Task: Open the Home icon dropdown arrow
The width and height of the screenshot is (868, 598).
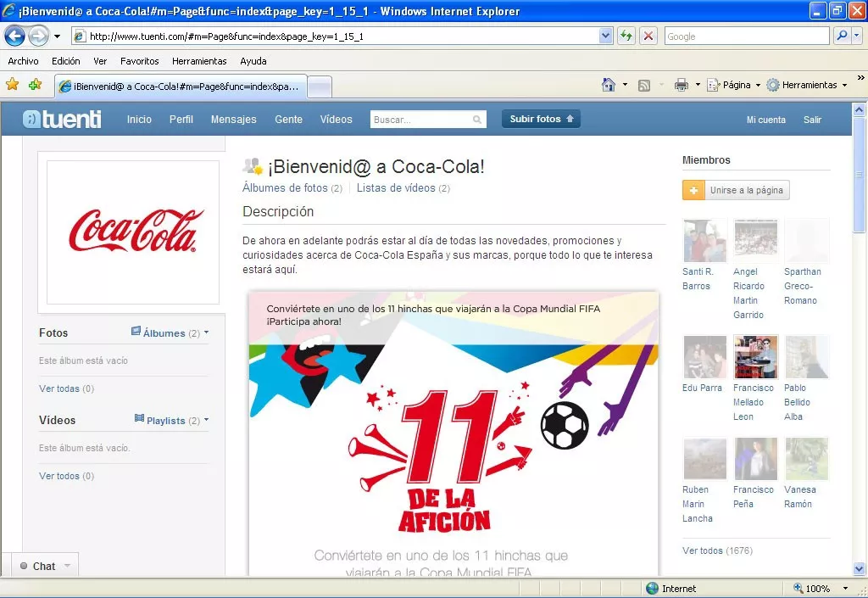Action: pos(625,85)
